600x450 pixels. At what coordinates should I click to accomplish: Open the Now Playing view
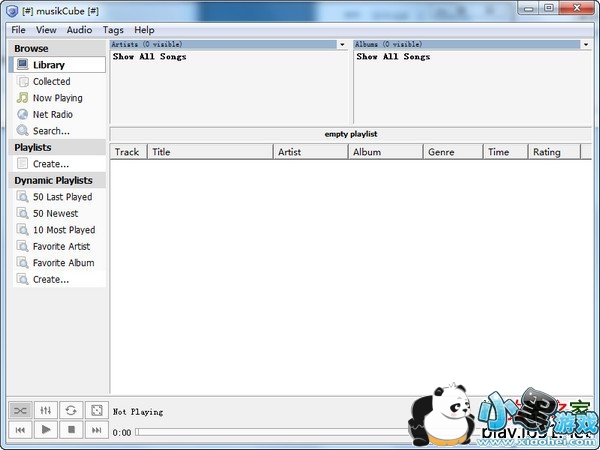[59, 98]
